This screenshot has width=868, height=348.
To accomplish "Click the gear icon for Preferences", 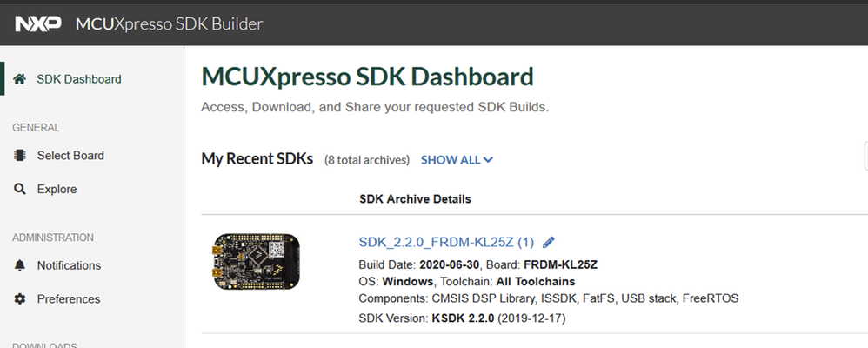I will point(20,299).
